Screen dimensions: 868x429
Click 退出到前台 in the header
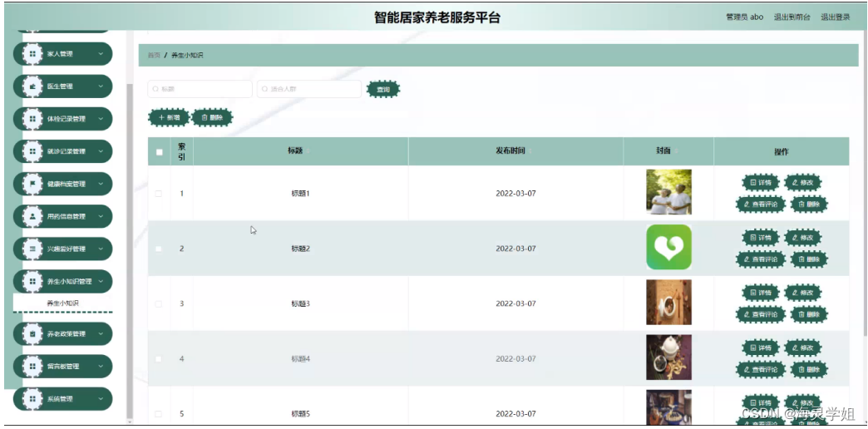pos(792,17)
